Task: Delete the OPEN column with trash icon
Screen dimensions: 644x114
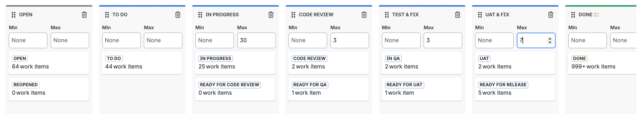Action: pyautogui.click(x=84, y=14)
